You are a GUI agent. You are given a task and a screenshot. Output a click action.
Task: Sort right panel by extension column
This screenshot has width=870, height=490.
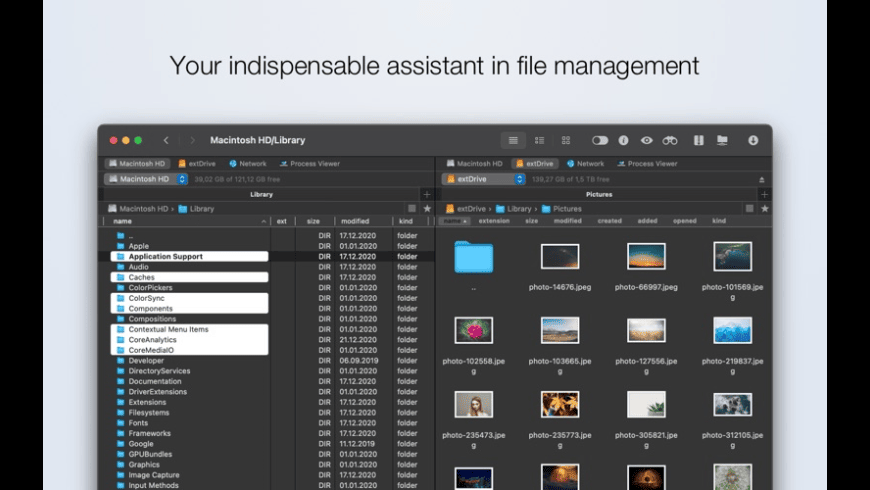pyautogui.click(x=494, y=221)
